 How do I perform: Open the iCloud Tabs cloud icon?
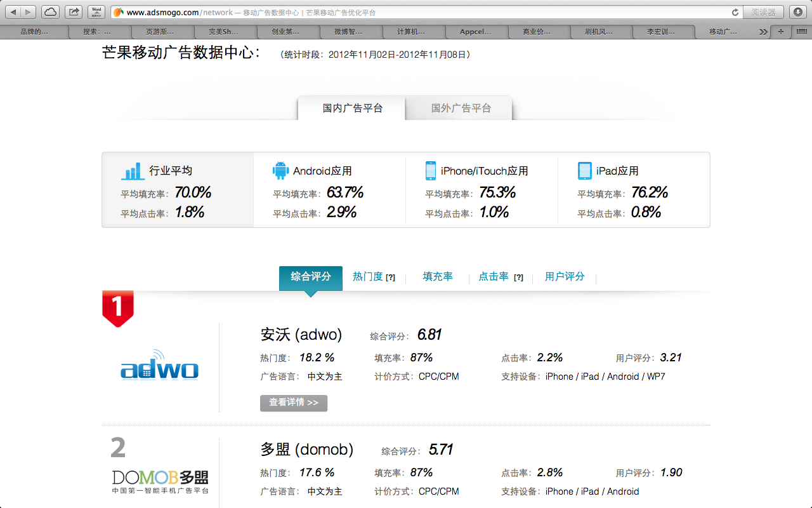tap(51, 12)
